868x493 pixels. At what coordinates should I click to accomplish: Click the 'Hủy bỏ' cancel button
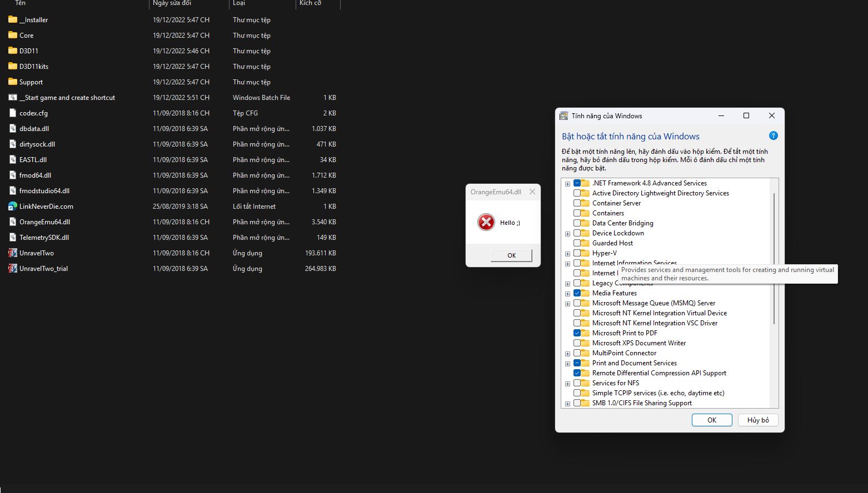pos(757,420)
